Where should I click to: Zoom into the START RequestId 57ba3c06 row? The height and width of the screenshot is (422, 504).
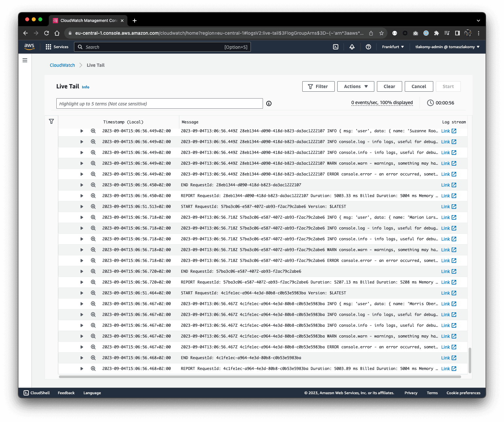pos(93,207)
